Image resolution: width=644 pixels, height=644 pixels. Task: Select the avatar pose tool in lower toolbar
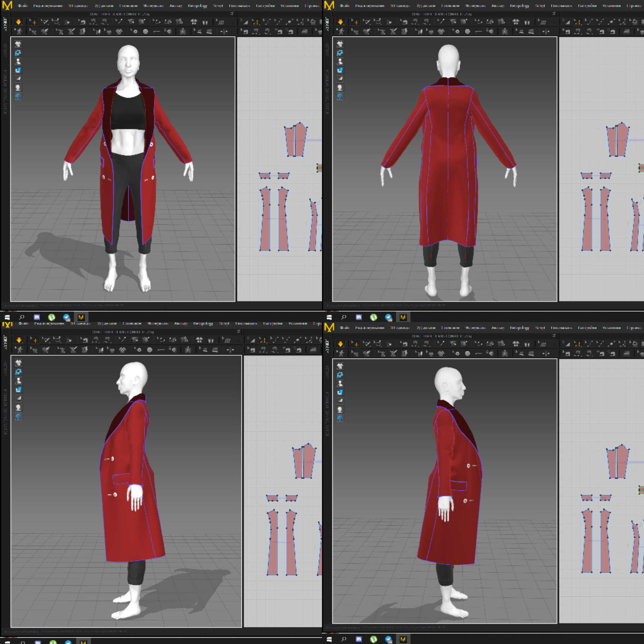tap(19, 32)
